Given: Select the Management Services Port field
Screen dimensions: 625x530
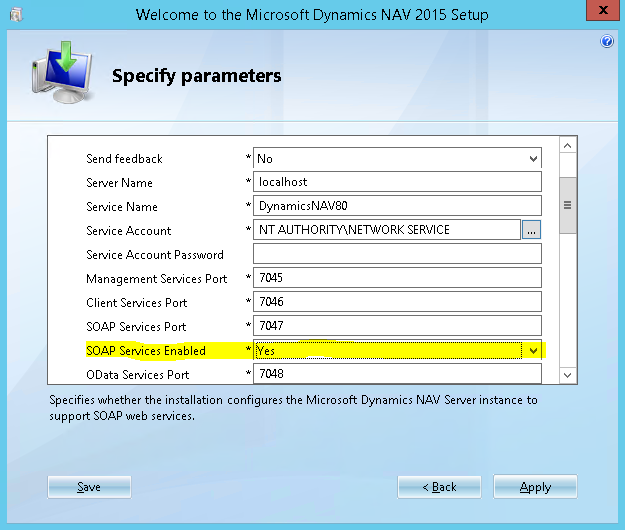Looking at the screenshot, I should (397, 278).
